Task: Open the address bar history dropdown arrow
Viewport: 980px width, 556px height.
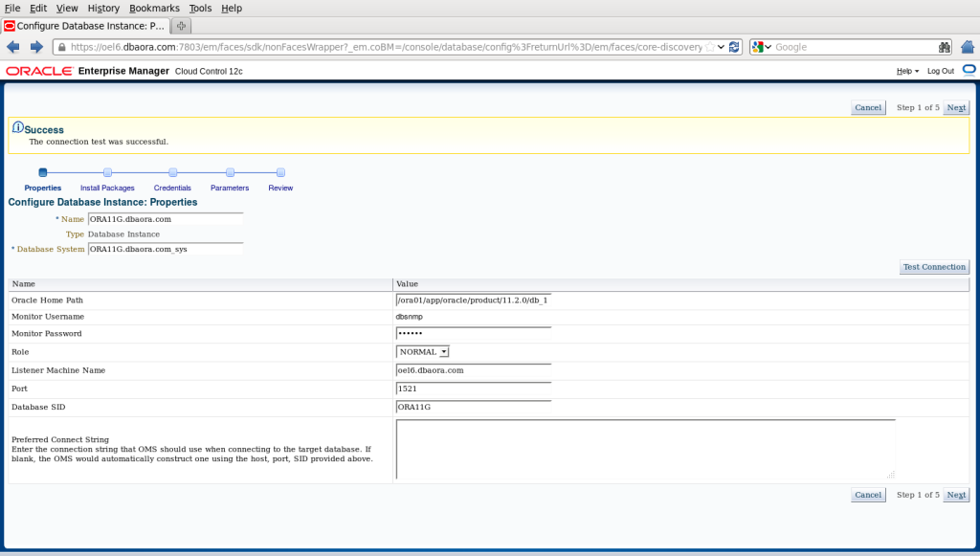Action: 722,47
